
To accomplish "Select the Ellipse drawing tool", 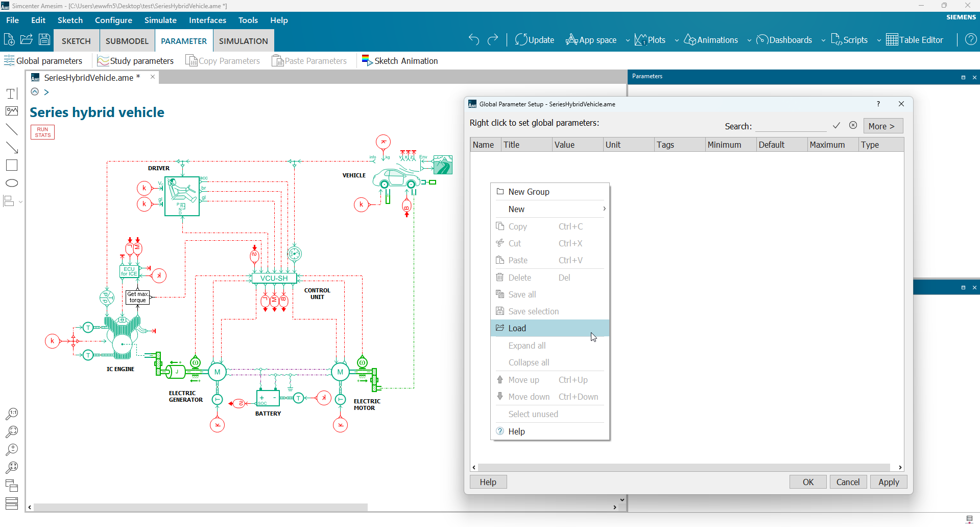I will 12,183.
